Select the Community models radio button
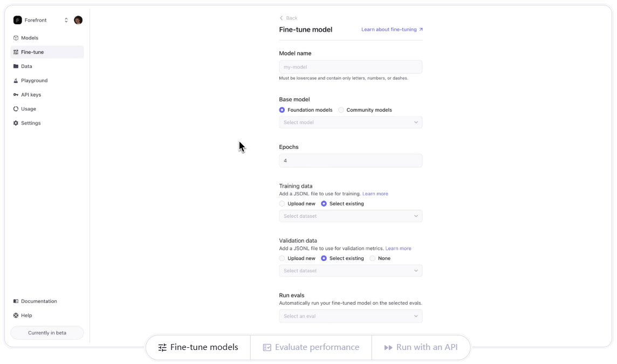617x364 pixels. 341,110
